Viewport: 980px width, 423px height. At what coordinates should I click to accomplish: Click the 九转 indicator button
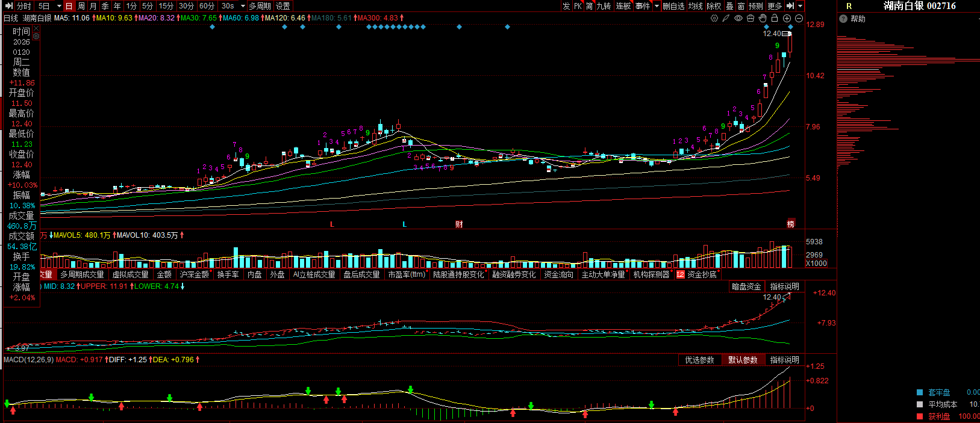coord(604,6)
